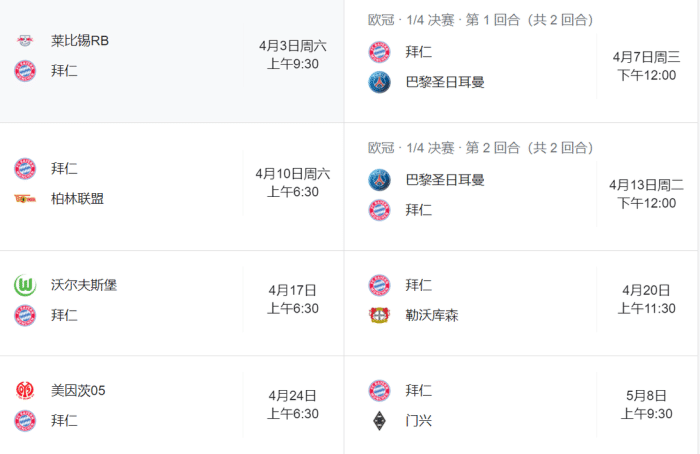The height and width of the screenshot is (454, 700).
Task: Click the Wolfsburg club logo
Action: pyautogui.click(x=25, y=285)
